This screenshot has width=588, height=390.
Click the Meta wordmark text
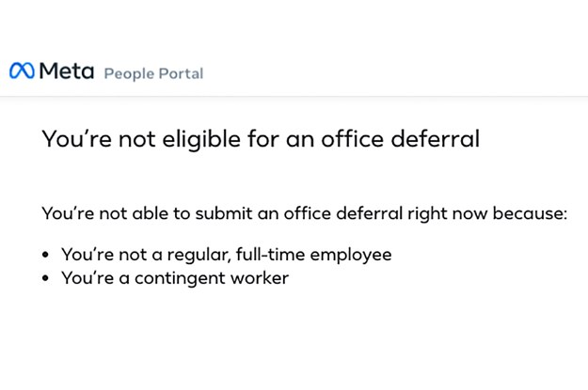pyautogui.click(x=67, y=70)
